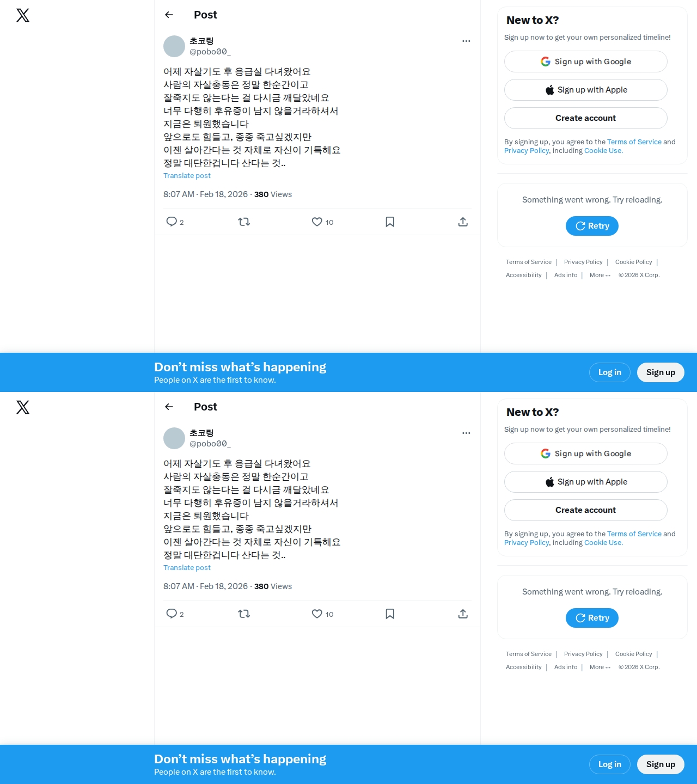Bookmark the upper post
This screenshot has height=784, width=697.
tap(390, 222)
